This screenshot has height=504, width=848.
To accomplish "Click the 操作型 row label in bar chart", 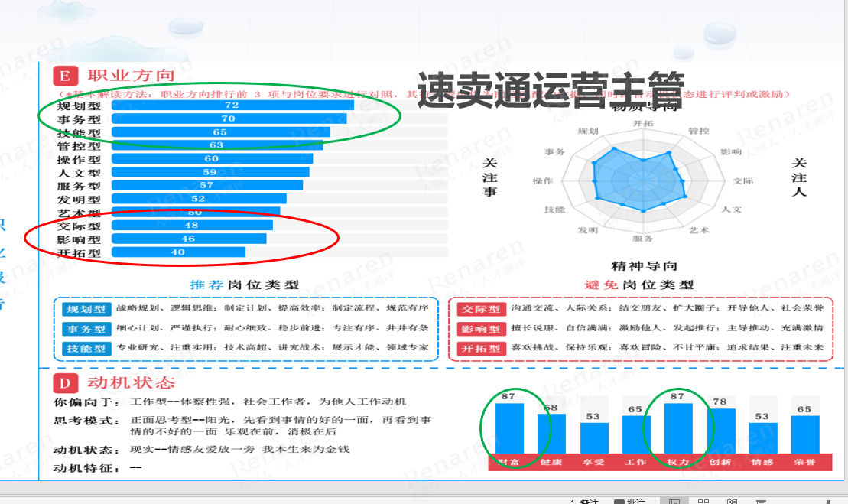I will coord(79,160).
